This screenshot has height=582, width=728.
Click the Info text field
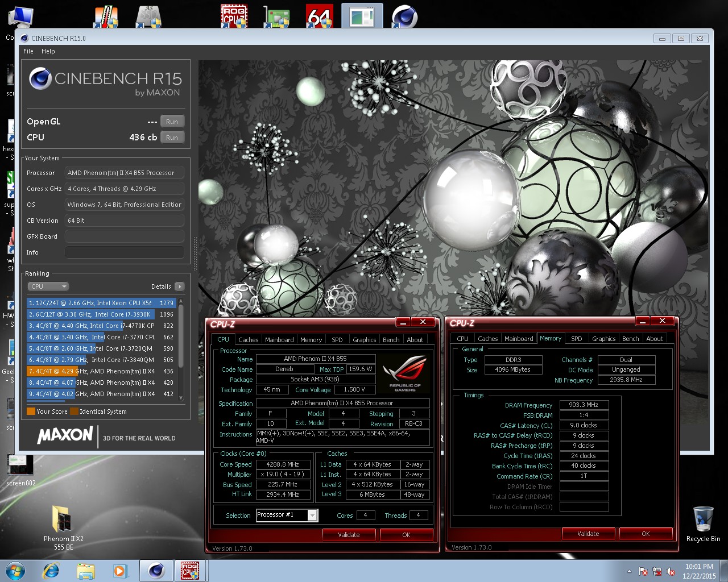(x=124, y=252)
